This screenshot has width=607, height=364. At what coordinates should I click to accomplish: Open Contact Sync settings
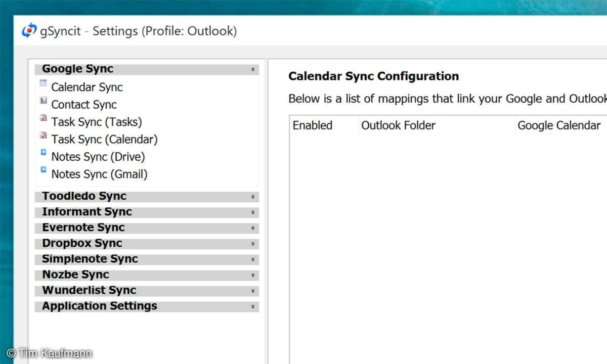coord(84,105)
